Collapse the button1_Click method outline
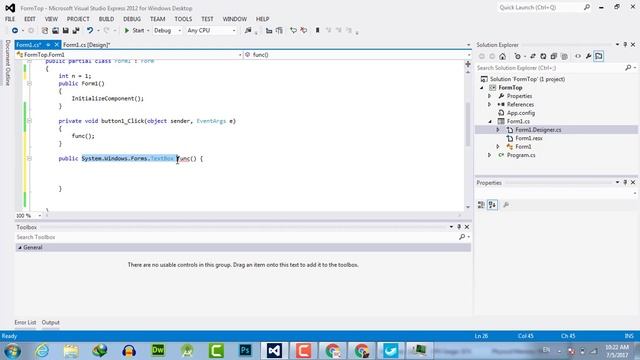This screenshot has height=360, width=640. click(x=29, y=121)
